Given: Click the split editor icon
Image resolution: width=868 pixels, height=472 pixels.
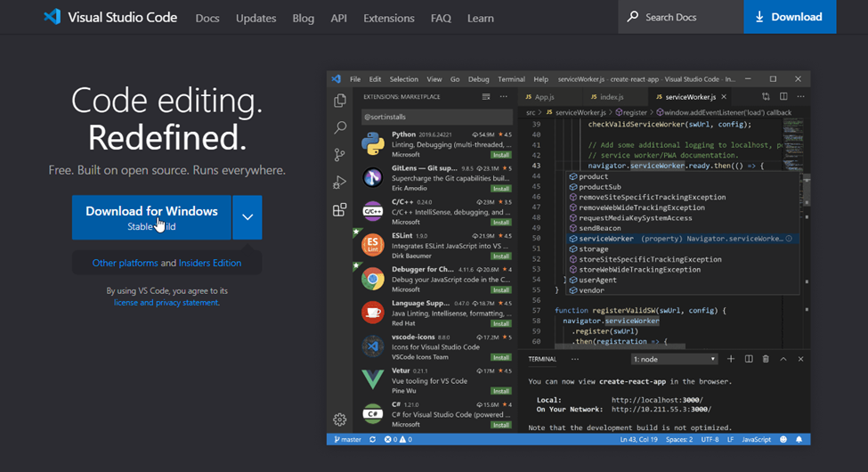Looking at the screenshot, I should click(783, 96).
